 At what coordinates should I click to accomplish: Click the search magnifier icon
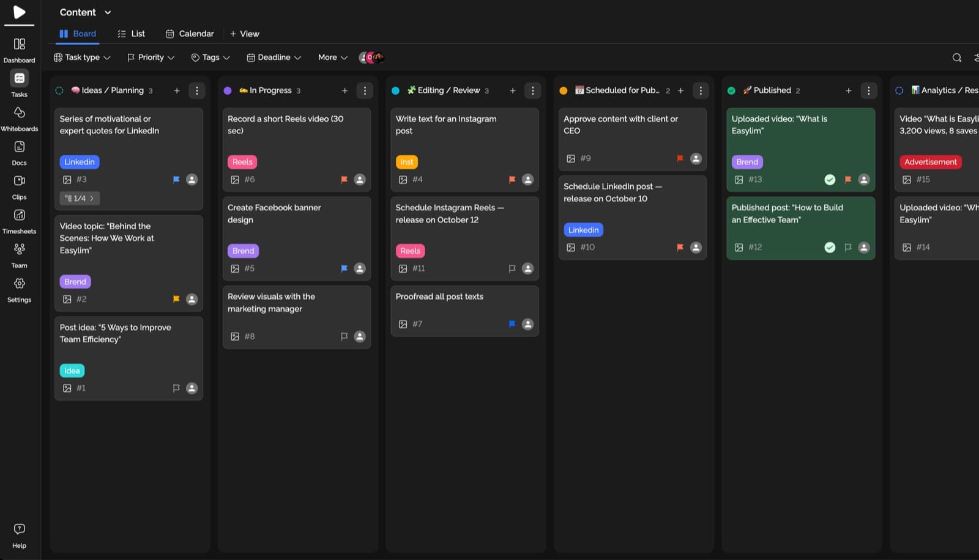coord(957,57)
